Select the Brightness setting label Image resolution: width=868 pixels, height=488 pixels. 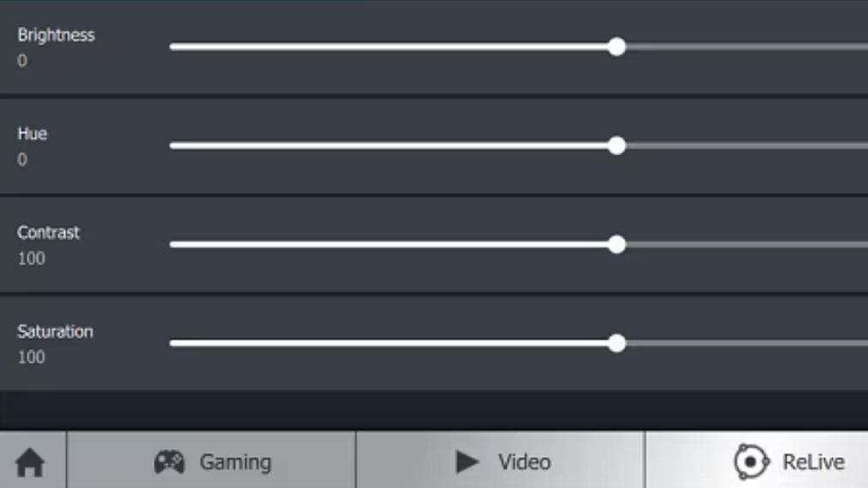pyautogui.click(x=56, y=35)
